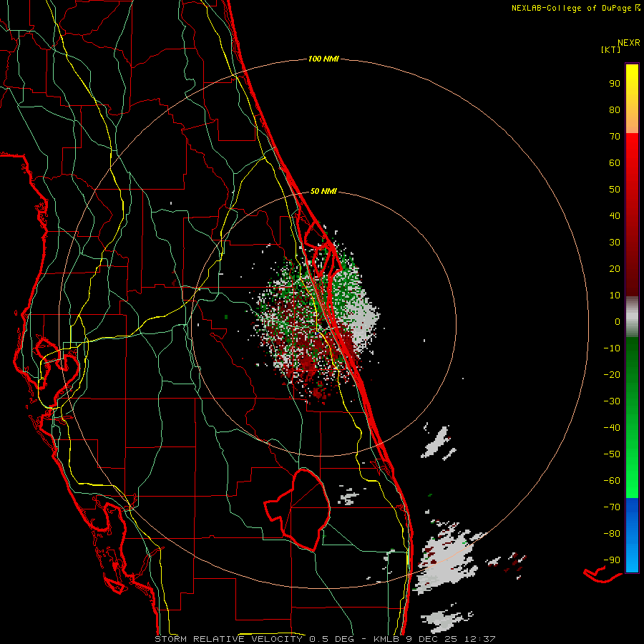Click the 9 DEC 25 date text
644x644 pixels.
pos(432,639)
